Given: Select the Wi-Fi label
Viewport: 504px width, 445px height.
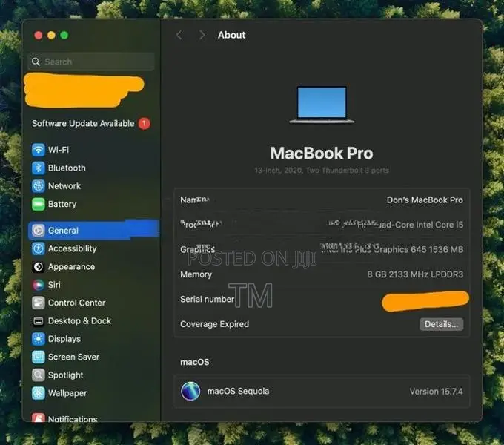Looking at the screenshot, I should [59, 150].
